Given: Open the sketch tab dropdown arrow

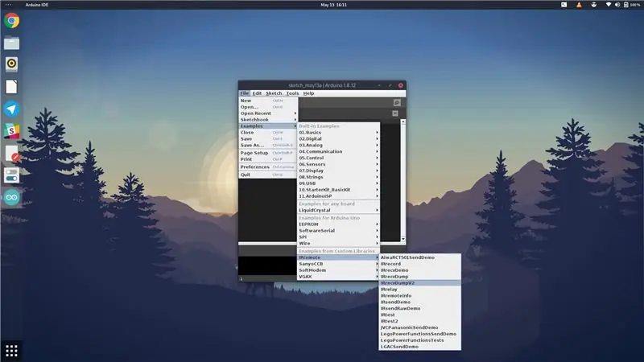Looking at the screenshot, I should tap(395, 113).
